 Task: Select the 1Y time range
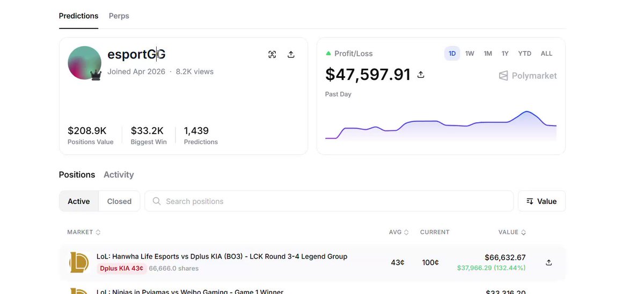coord(505,54)
